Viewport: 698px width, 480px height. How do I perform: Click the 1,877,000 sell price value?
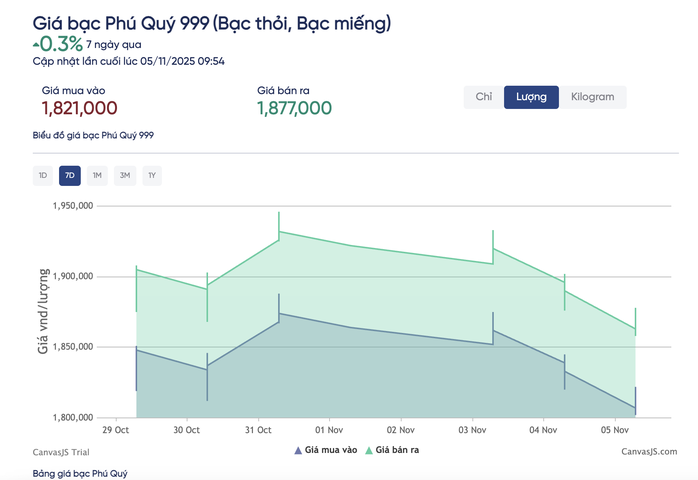coord(294,108)
